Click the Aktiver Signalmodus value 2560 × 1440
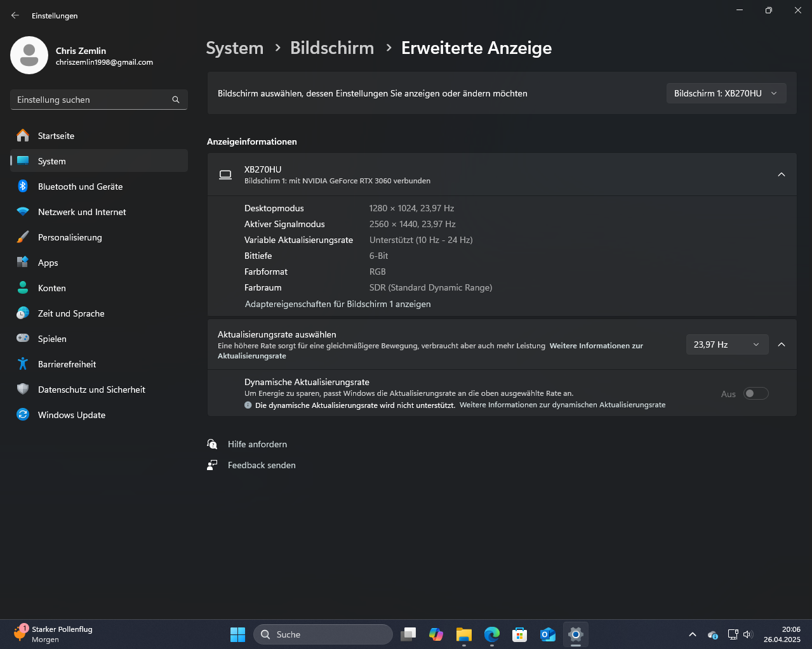The height and width of the screenshot is (649, 812). coord(413,224)
